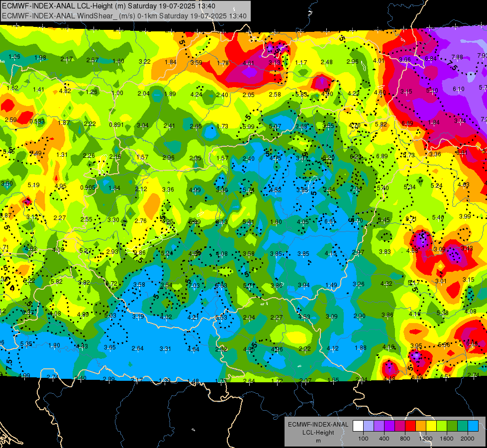Click the legend tick label 1600

pyautogui.click(x=446, y=439)
